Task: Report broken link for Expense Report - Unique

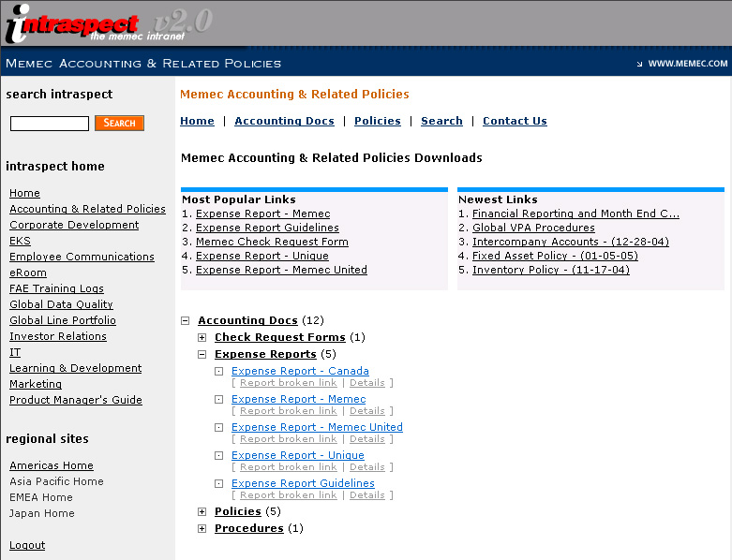Action: (x=289, y=467)
